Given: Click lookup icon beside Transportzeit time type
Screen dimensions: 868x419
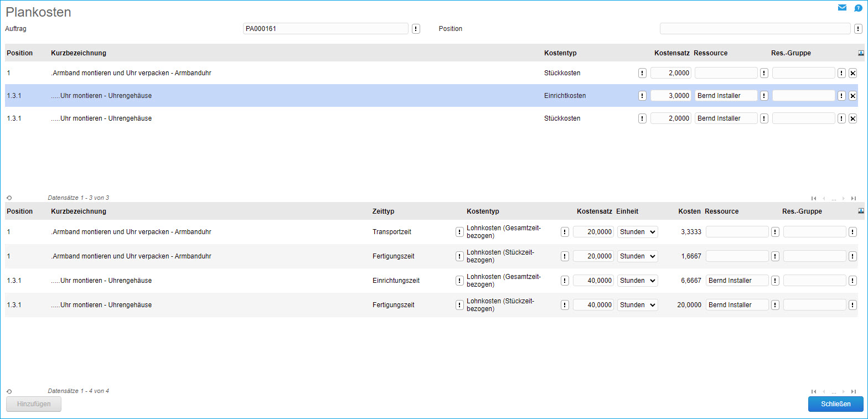Looking at the screenshot, I should pos(459,232).
